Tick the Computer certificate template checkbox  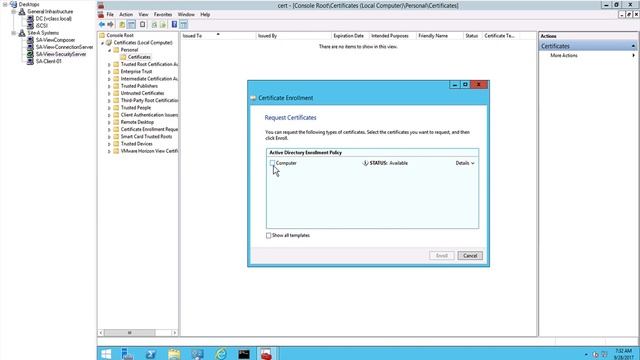(272, 163)
